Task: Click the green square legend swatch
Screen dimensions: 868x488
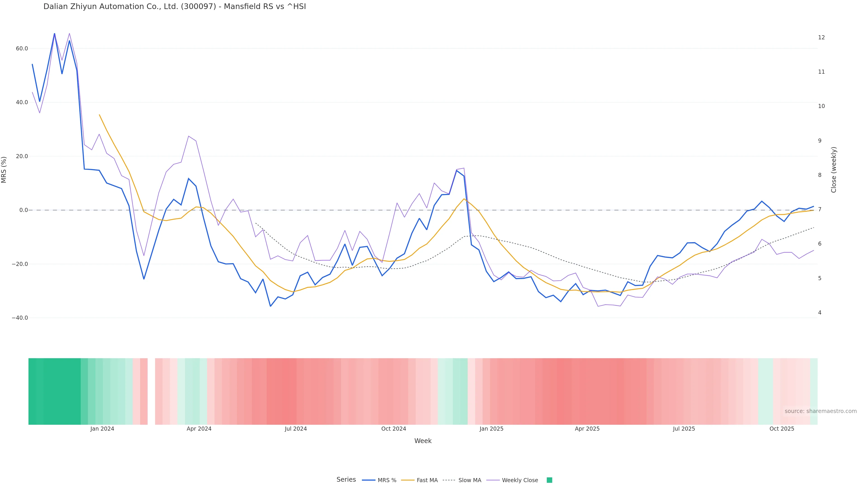Action: click(x=549, y=480)
